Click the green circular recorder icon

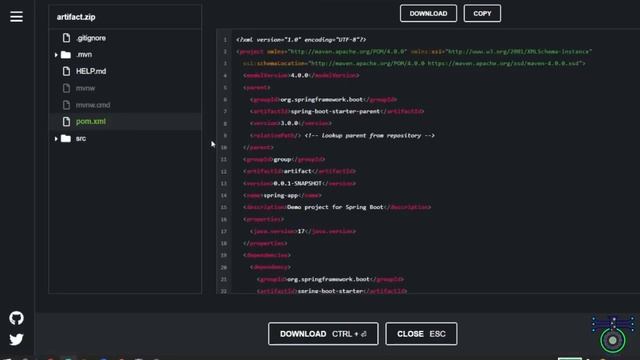click(x=613, y=340)
